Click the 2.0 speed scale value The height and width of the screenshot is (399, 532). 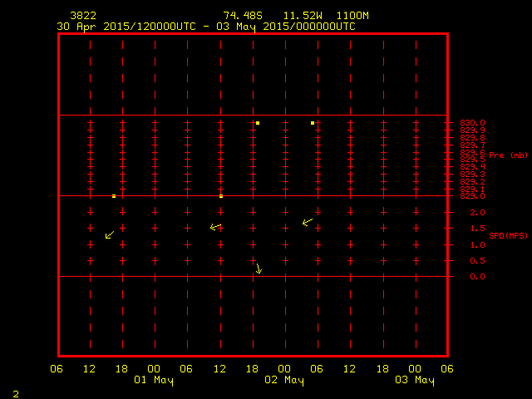tap(477, 213)
